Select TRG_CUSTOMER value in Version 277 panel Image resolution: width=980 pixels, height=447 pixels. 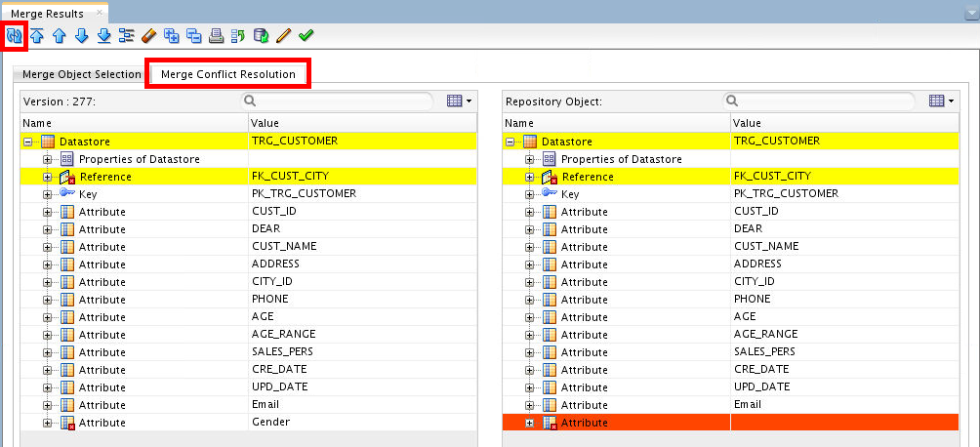(x=295, y=141)
